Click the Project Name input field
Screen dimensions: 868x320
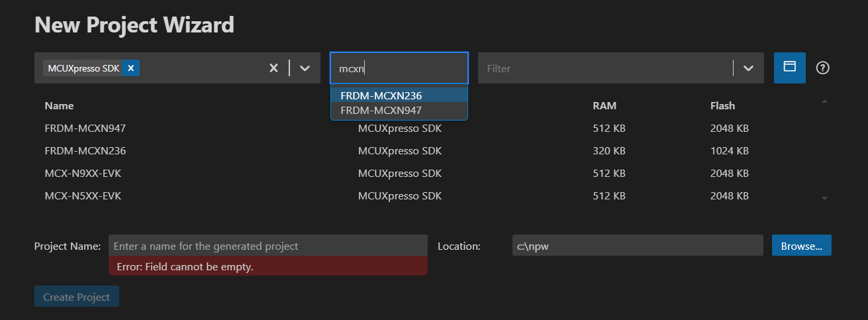(267, 246)
